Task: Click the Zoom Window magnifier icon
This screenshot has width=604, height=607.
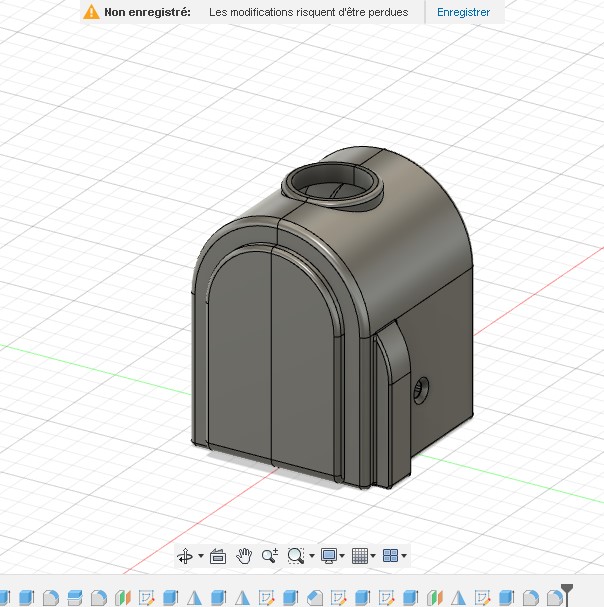Action: click(296, 556)
